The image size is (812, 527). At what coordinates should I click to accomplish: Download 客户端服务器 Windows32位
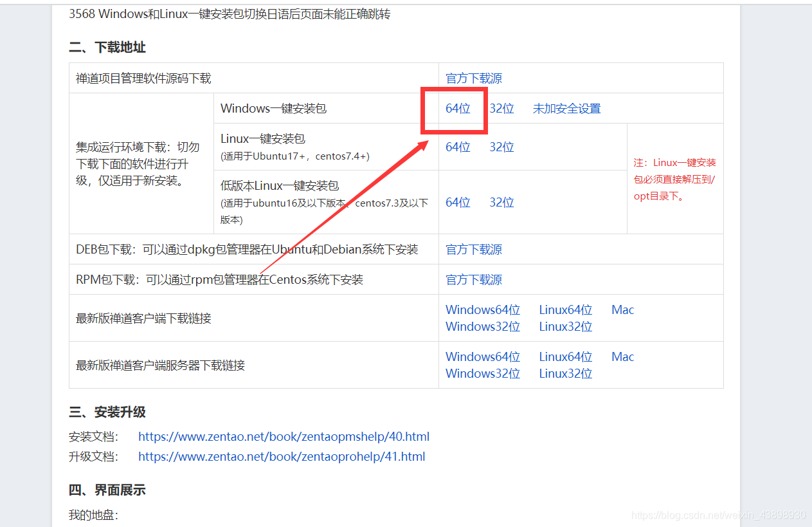click(x=483, y=374)
